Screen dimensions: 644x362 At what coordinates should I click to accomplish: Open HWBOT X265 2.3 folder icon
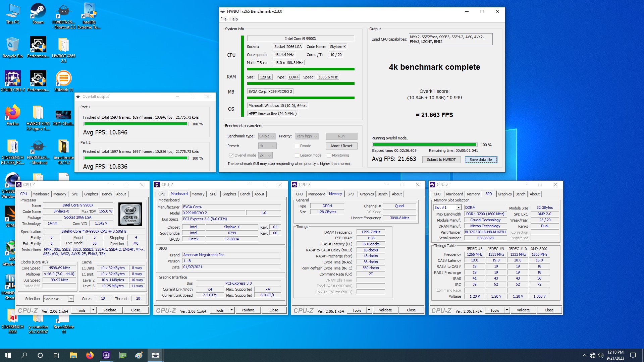[x=63, y=50]
